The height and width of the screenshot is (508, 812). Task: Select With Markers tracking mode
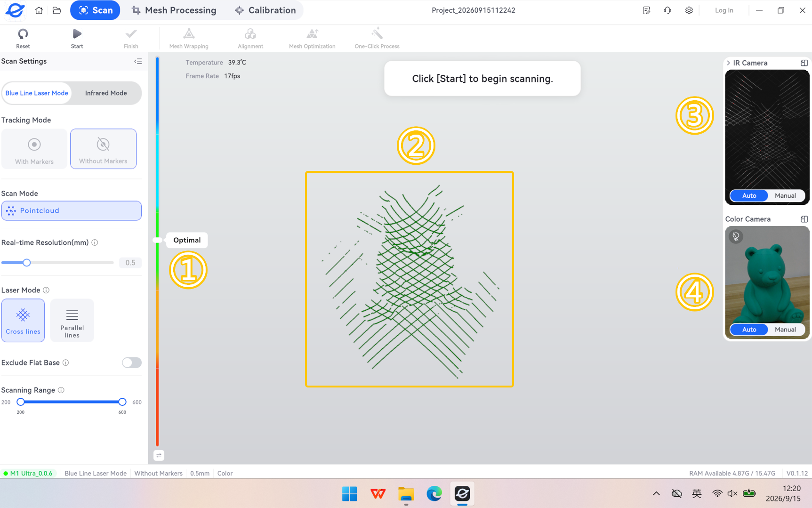click(x=34, y=149)
